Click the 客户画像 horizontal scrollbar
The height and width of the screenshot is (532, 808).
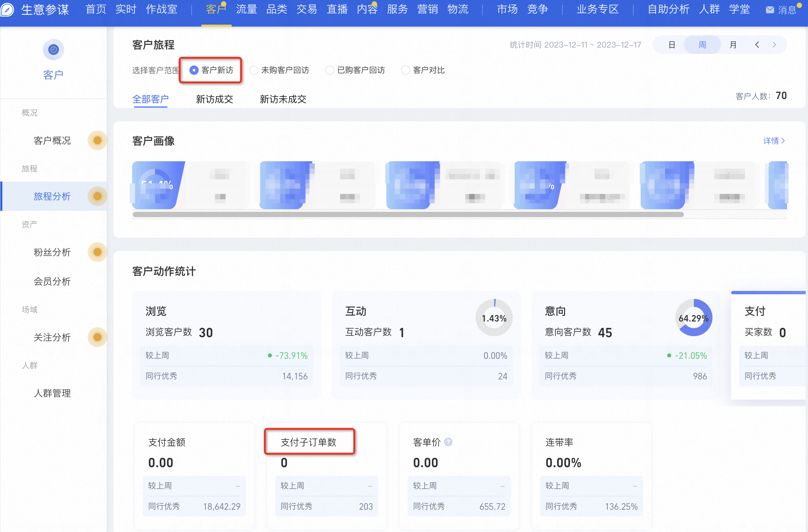coord(408,214)
